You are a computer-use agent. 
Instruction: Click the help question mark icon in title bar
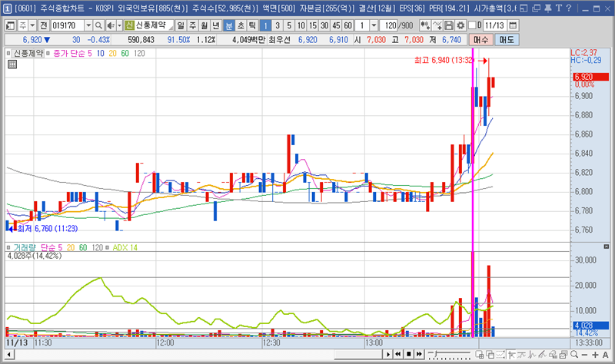567,8
